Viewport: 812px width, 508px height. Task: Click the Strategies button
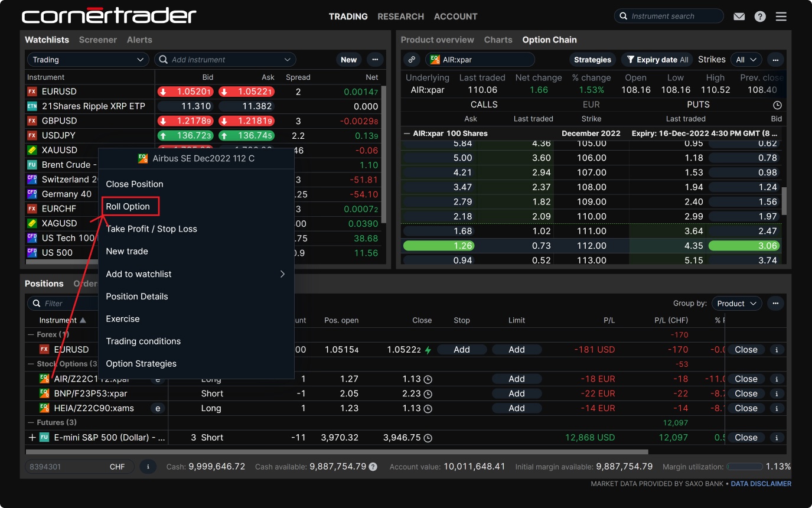coord(592,60)
